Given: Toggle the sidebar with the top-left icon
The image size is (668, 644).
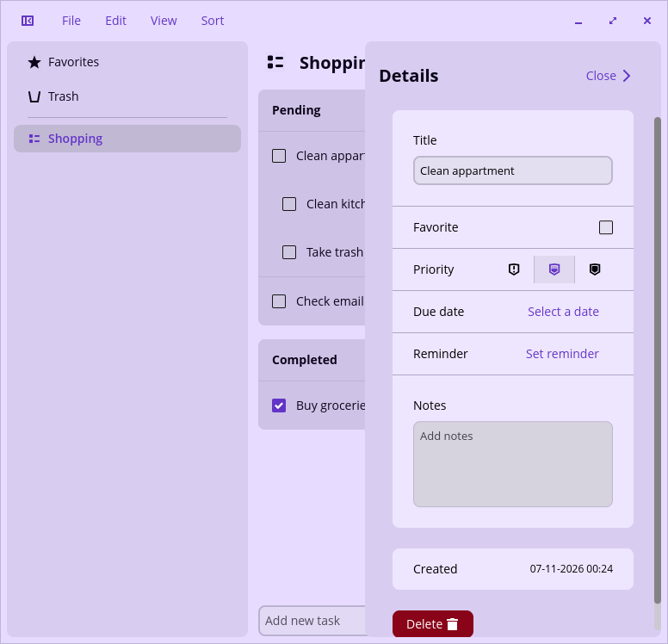Looking at the screenshot, I should (28, 21).
